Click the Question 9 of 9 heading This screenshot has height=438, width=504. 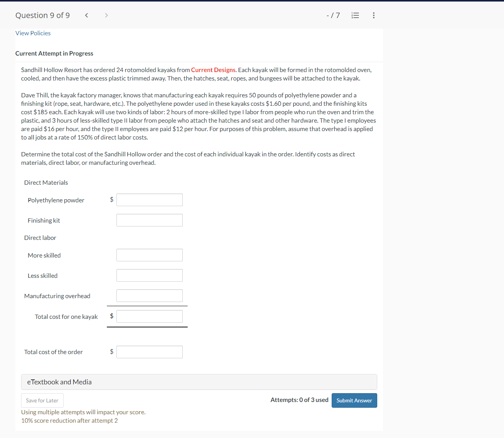click(x=42, y=15)
